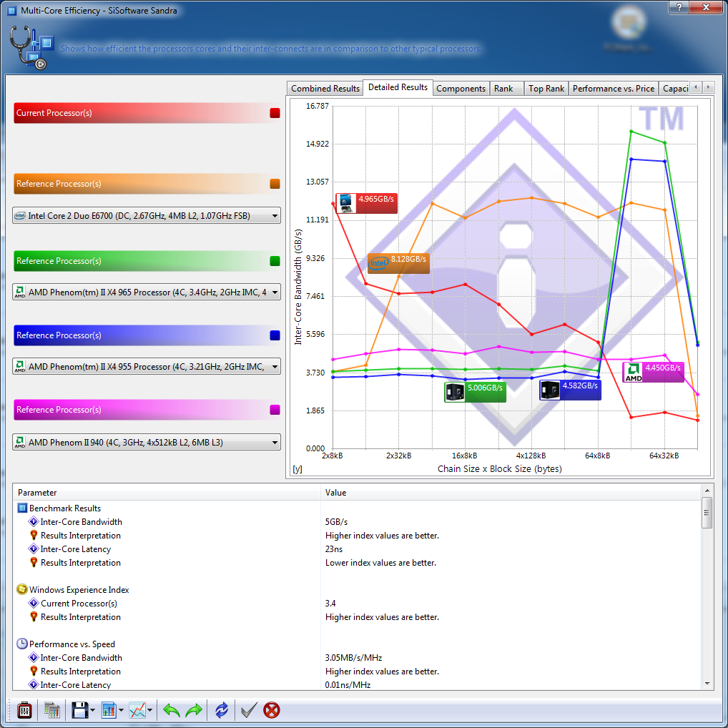
Task: Select the Inter-Core Bandwidth 3.05MB/s/MHz row
Action: [x=358, y=657]
